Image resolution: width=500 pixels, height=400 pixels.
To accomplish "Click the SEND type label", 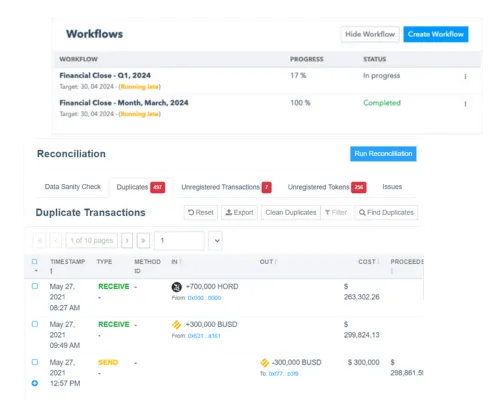I will click(x=108, y=362).
